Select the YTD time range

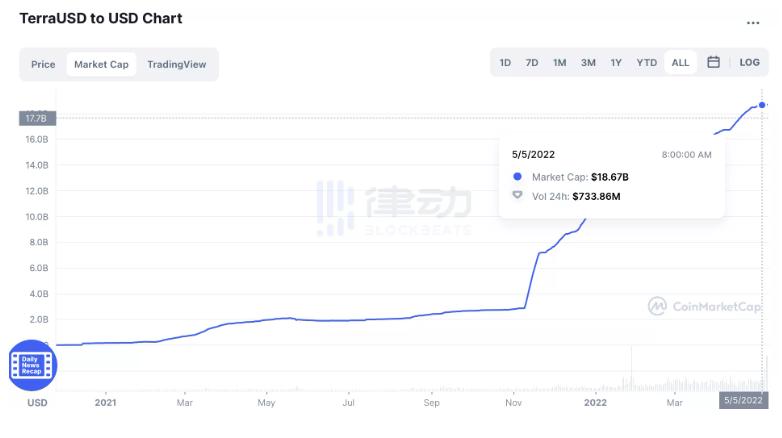tap(646, 62)
